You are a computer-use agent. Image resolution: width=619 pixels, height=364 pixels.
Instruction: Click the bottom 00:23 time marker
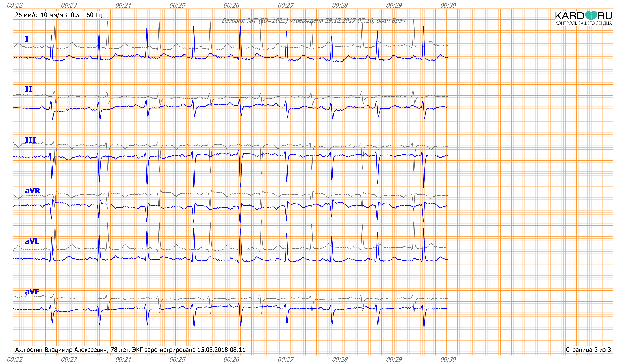(69, 359)
